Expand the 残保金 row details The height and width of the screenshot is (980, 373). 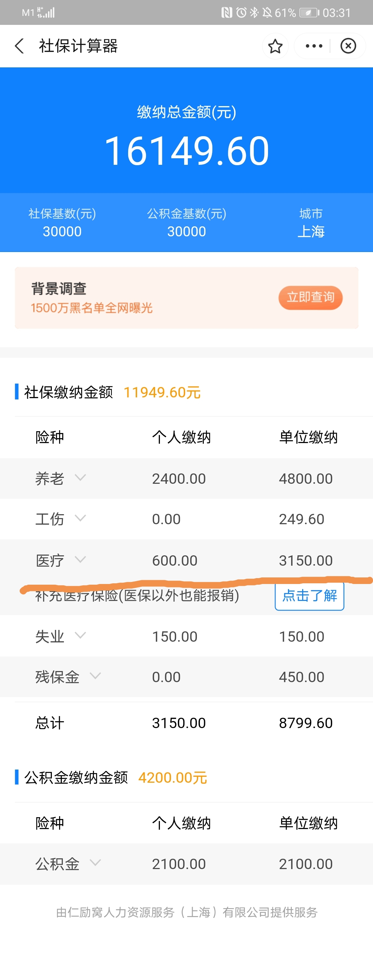[x=95, y=676]
